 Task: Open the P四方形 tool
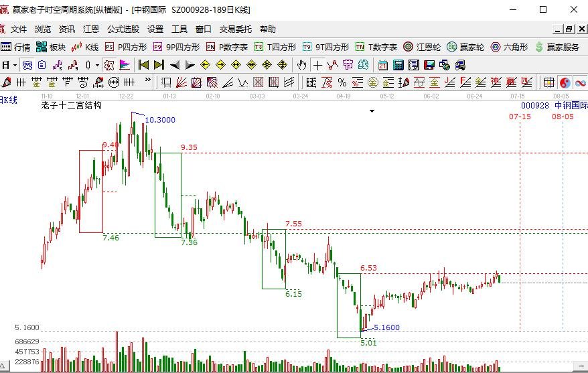(126, 47)
